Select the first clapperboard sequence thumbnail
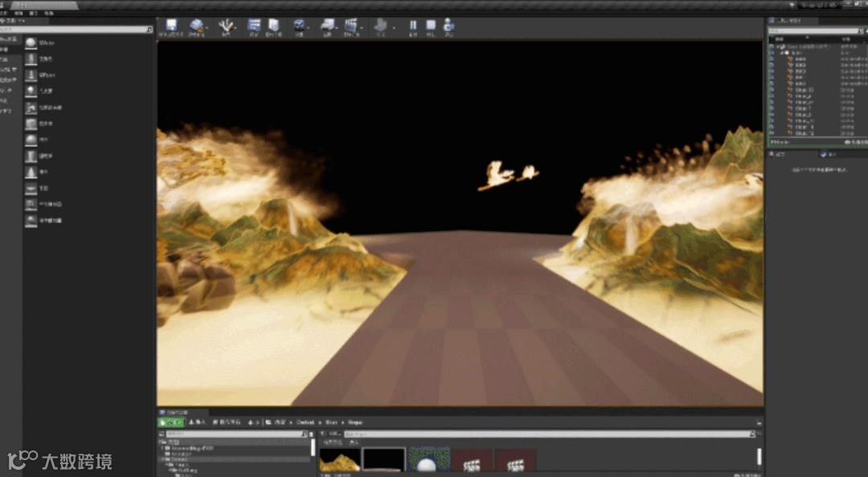This screenshot has height=477, width=868. pos(472,460)
